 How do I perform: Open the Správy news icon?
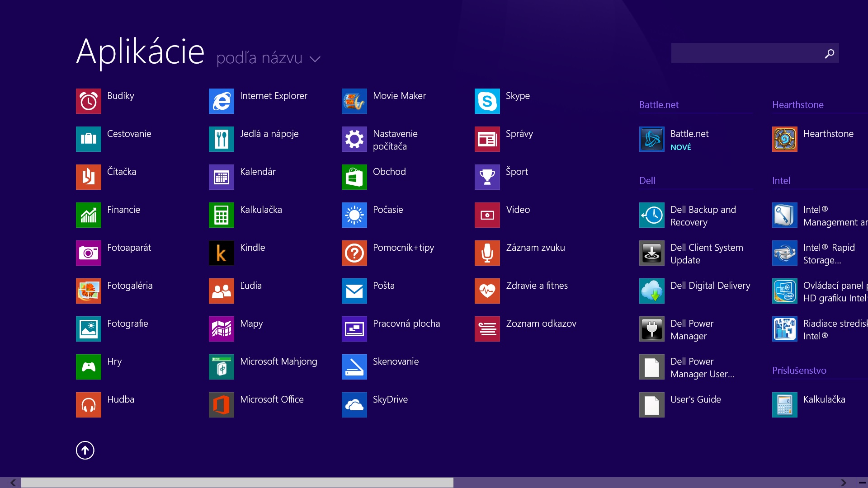click(487, 139)
